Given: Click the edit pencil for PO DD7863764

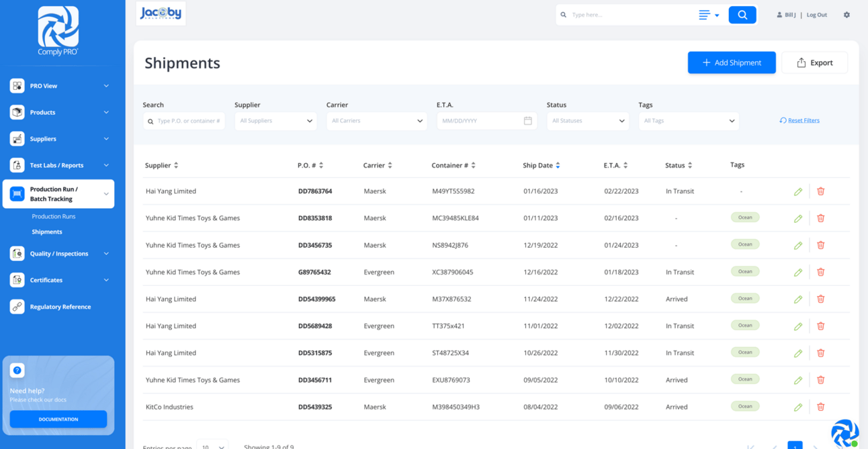Looking at the screenshot, I should [x=797, y=192].
